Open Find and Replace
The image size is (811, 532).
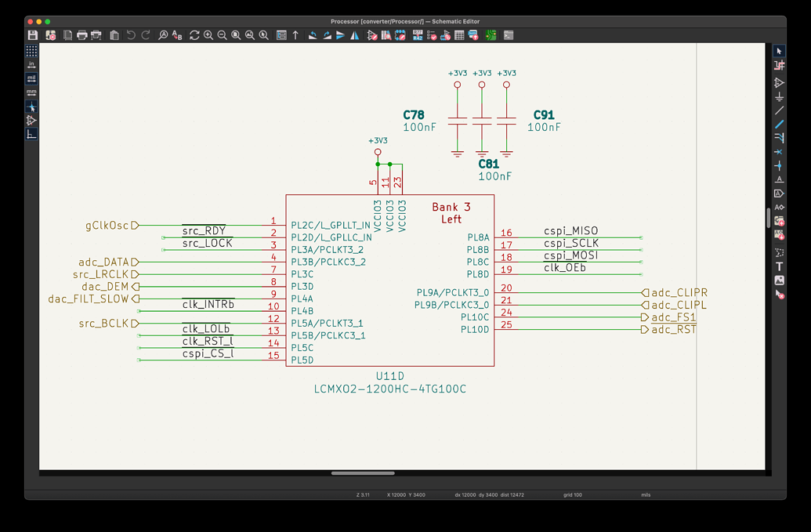click(x=177, y=35)
